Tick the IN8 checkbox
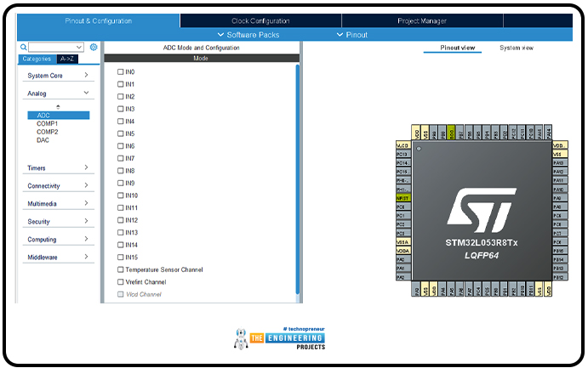The width and height of the screenshot is (588, 368). pyautogui.click(x=120, y=170)
